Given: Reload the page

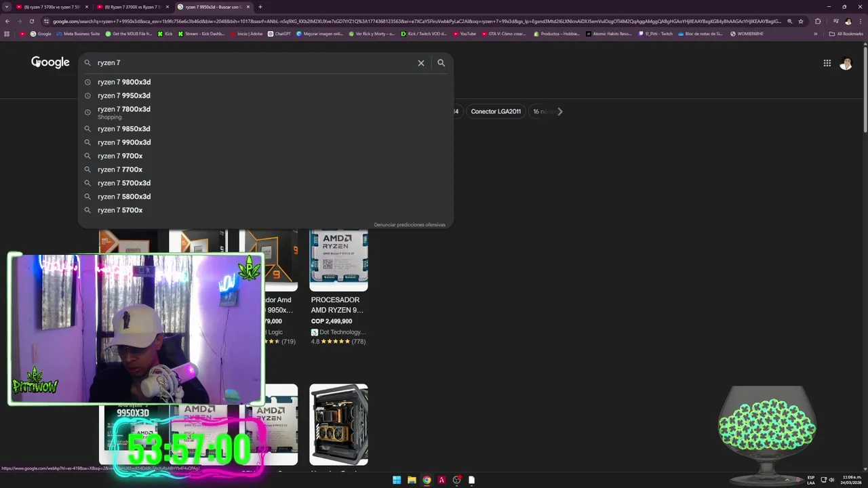Looking at the screenshot, I should pos(31,21).
